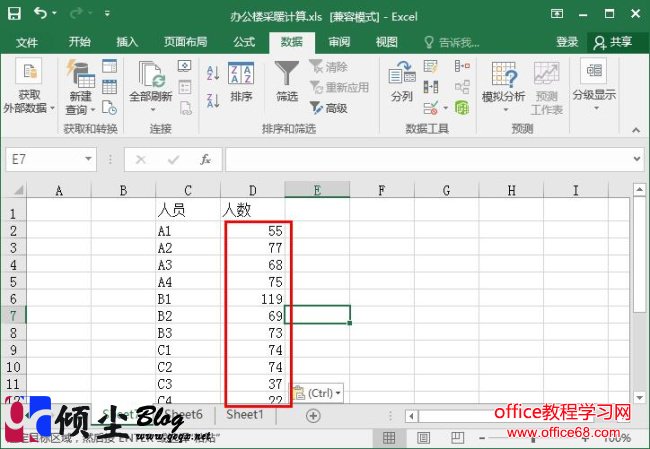Switch to Page Layout view
Screen dimensions: 650x449
point(423,438)
